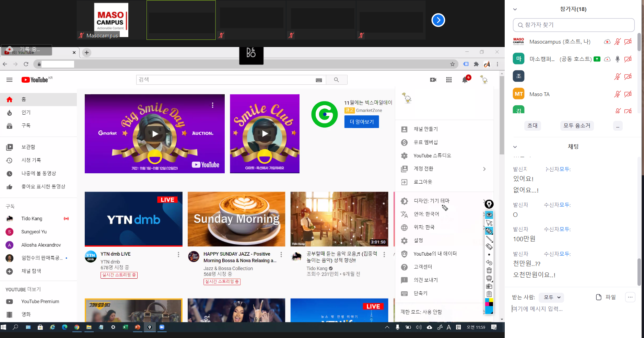Toggle muted microphone for Masocampus host
The image size is (644, 338).
[617, 42]
